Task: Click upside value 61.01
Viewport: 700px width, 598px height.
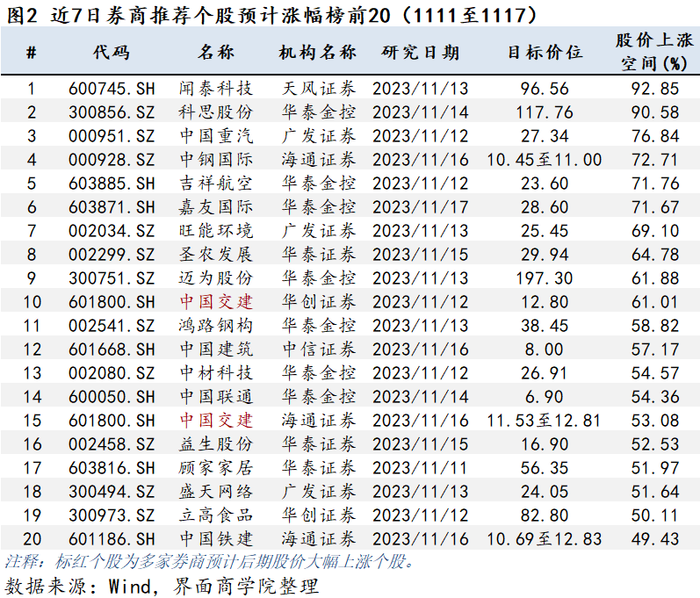Action: [655, 302]
